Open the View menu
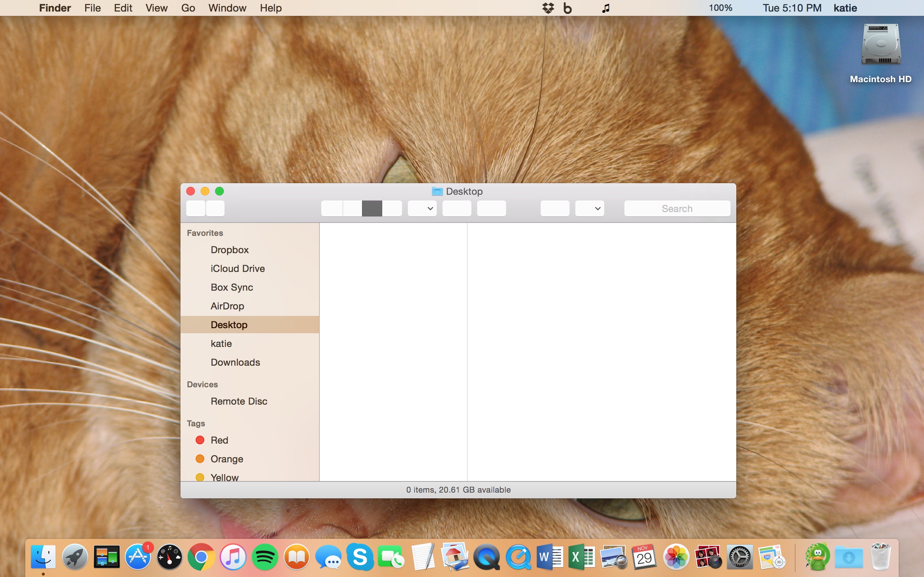 (x=156, y=8)
